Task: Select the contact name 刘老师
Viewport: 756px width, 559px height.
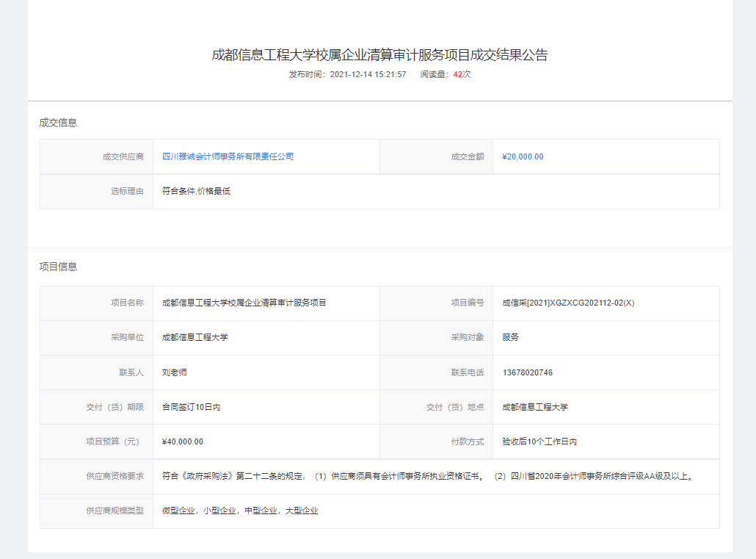Action: pos(175,372)
